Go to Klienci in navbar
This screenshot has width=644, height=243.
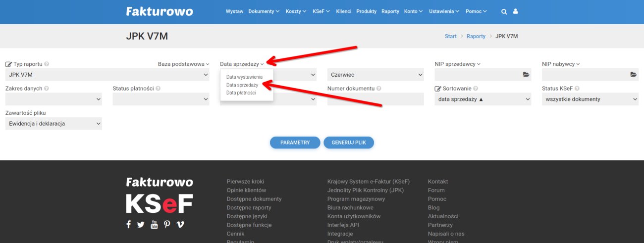(x=343, y=11)
